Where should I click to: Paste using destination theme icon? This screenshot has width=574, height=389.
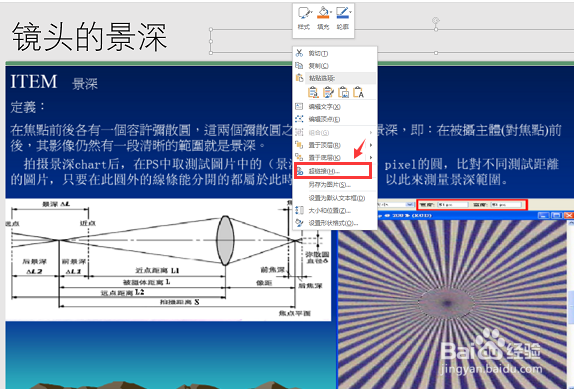(313, 92)
